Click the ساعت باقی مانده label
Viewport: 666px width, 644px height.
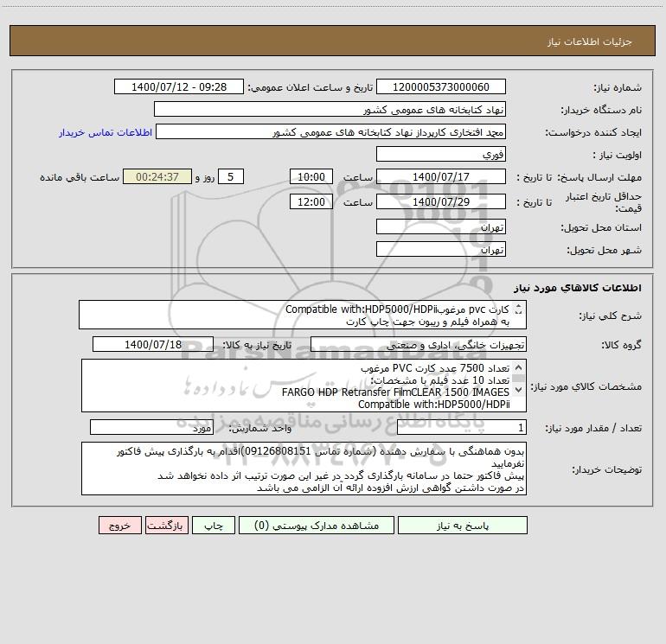tap(80, 177)
